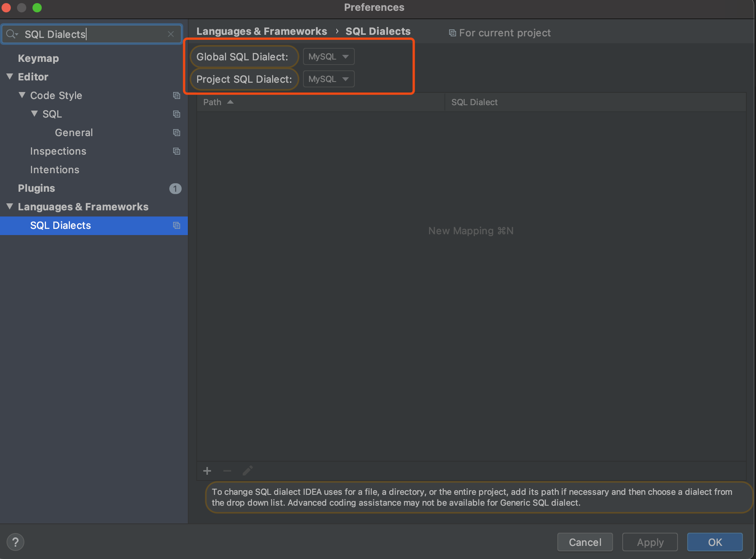Select SQL Dialects in the sidebar
Image resolution: width=756 pixels, height=559 pixels.
click(x=60, y=225)
